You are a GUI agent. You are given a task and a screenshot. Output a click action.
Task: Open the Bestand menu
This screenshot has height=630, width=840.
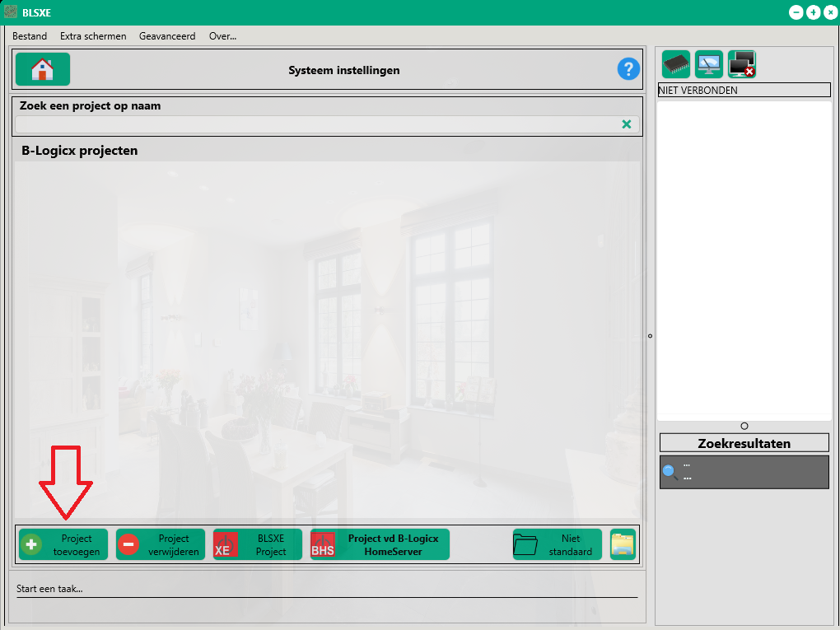point(30,36)
